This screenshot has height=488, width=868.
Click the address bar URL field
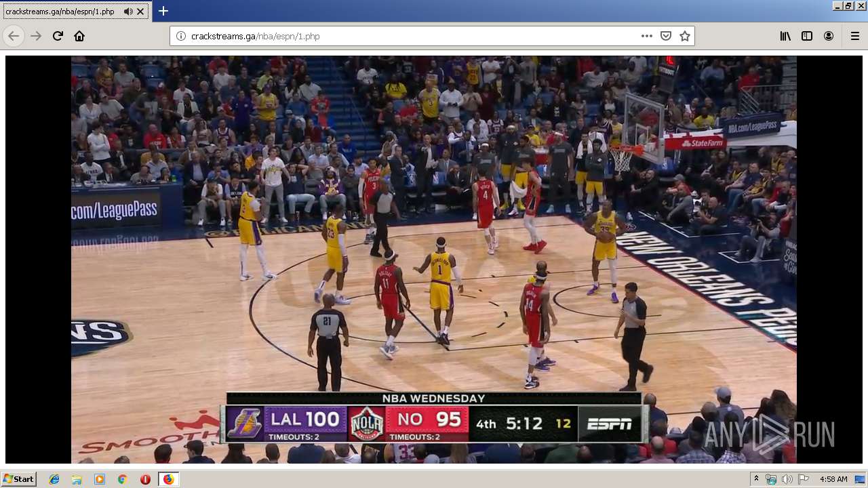[412, 36]
